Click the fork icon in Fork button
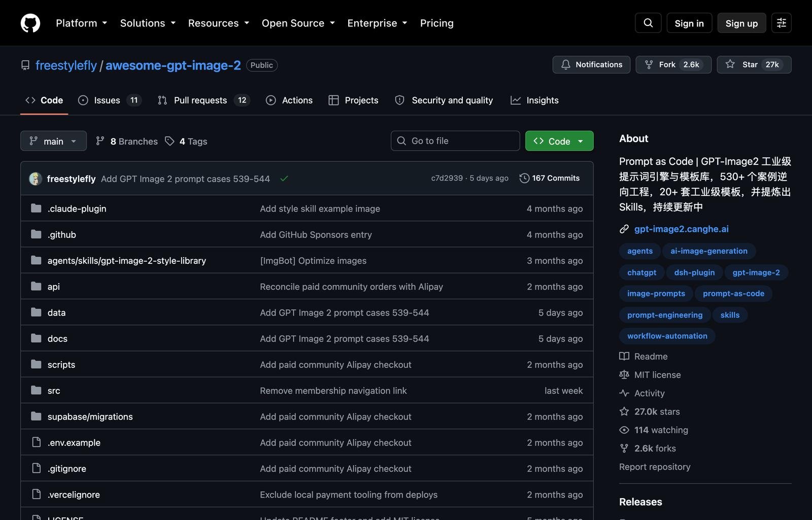This screenshot has width=812, height=520. tap(649, 64)
